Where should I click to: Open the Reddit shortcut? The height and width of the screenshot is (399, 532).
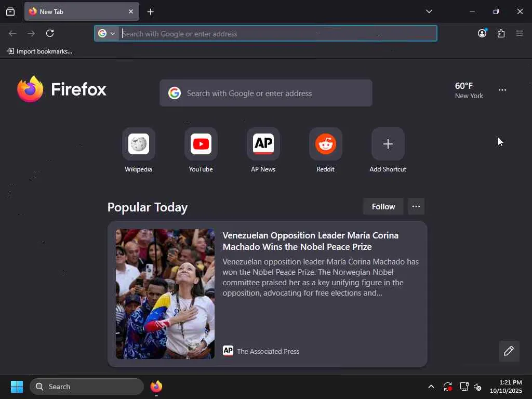tap(325, 150)
